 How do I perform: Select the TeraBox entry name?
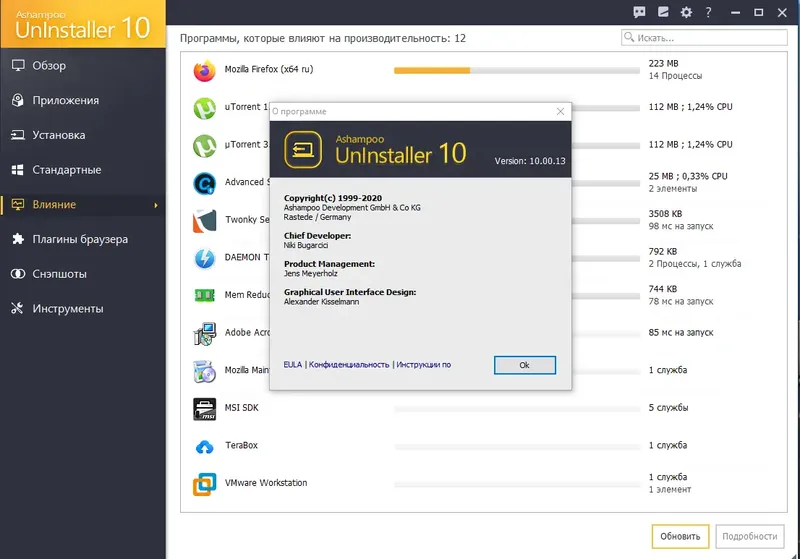241,445
